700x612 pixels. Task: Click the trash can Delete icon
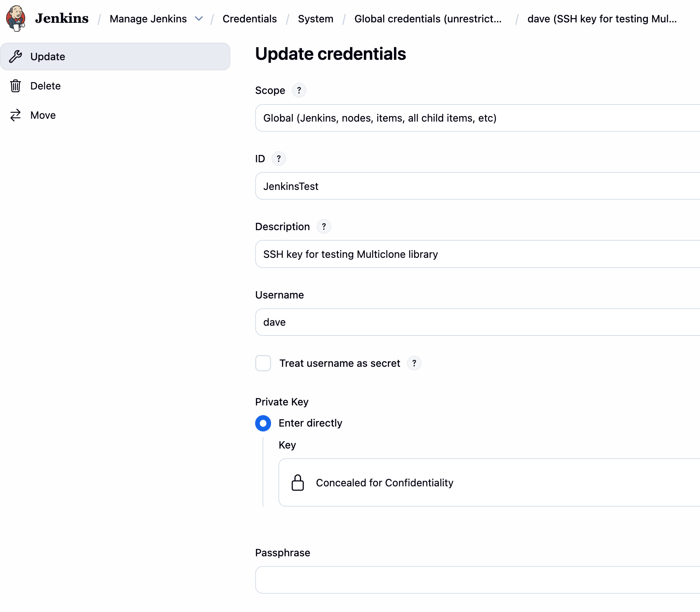tap(15, 86)
